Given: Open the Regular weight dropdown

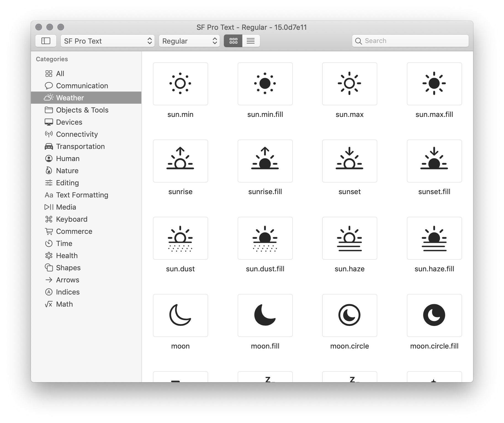Looking at the screenshot, I should coord(189,41).
